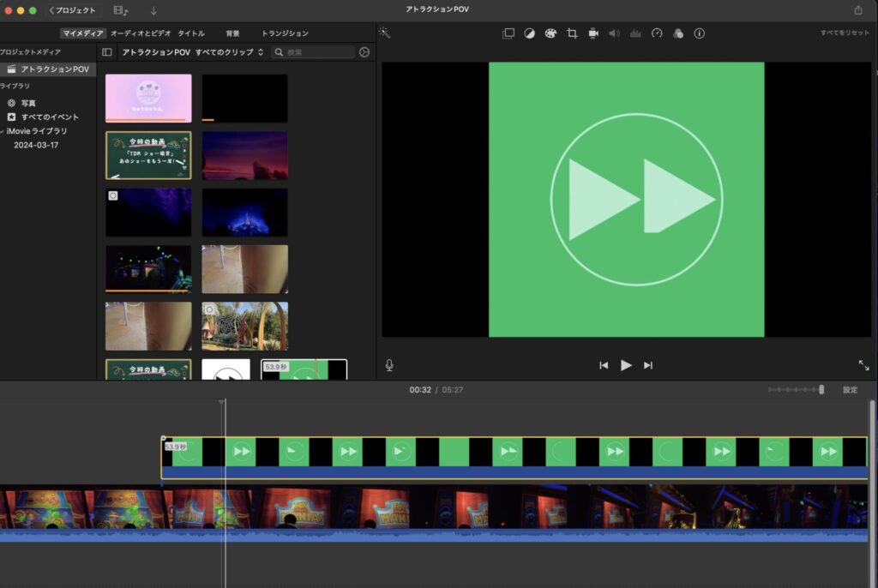Open the stabilization camera tool

[593, 33]
